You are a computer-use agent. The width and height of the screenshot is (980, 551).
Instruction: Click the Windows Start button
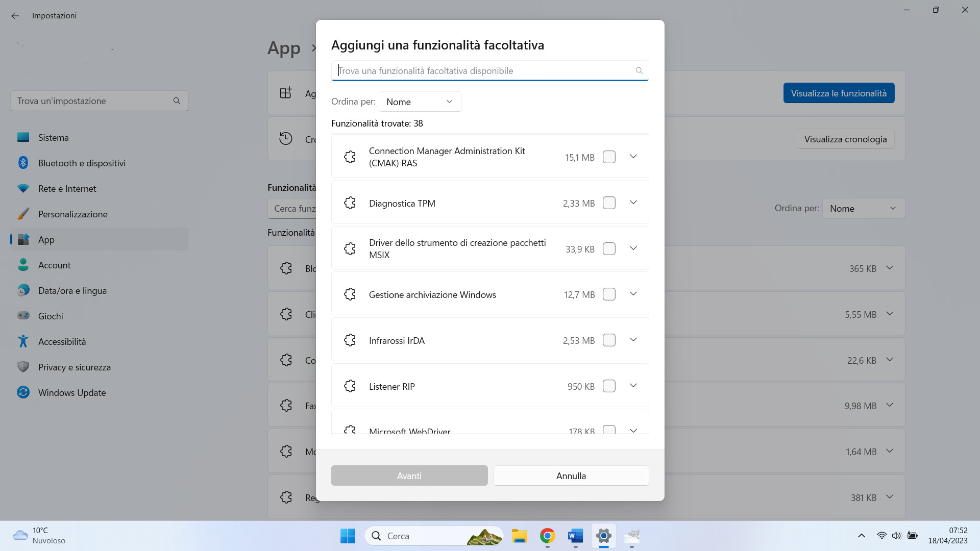point(348,536)
